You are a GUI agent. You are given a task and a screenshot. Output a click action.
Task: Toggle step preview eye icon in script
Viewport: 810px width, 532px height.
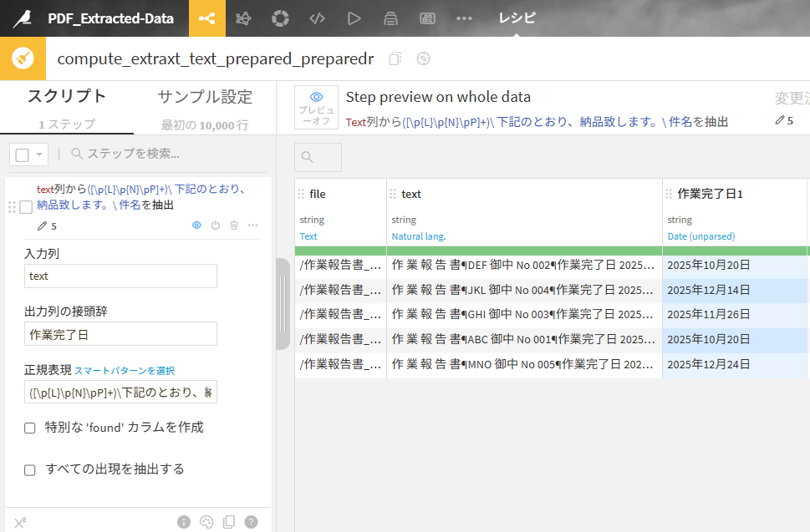tap(196, 225)
